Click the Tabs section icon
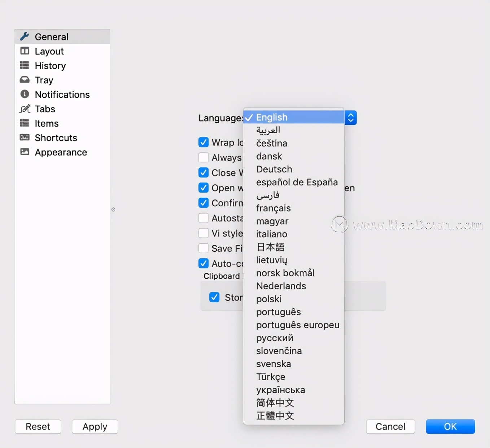Screen dimensions: 490x448 click(x=25, y=109)
